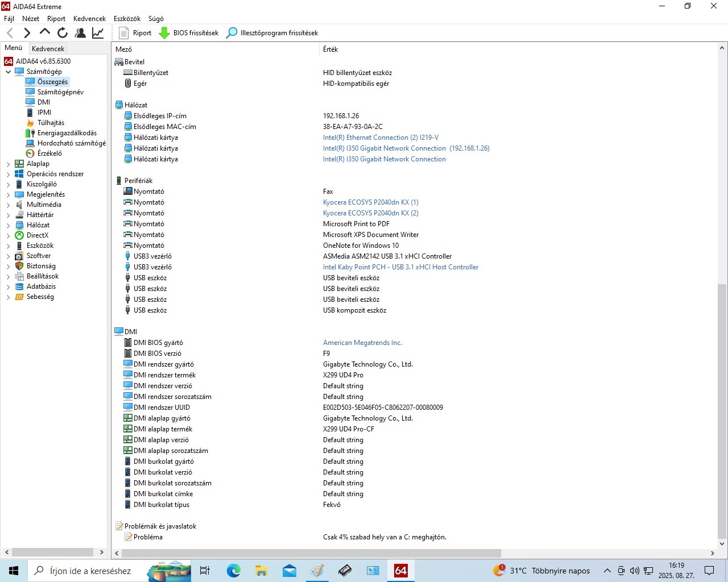This screenshot has height=582, width=728.
Task: Open Intel I350 link showing 192.168.1.26
Action: click(x=406, y=148)
